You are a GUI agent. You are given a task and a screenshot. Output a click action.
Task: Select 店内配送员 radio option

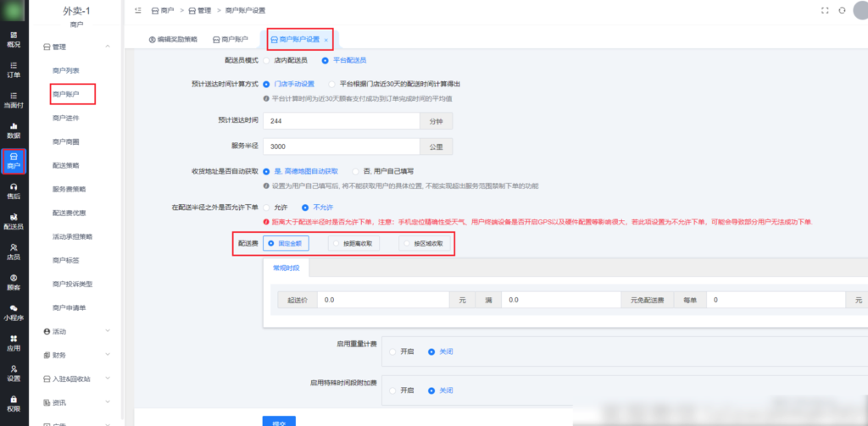266,60
